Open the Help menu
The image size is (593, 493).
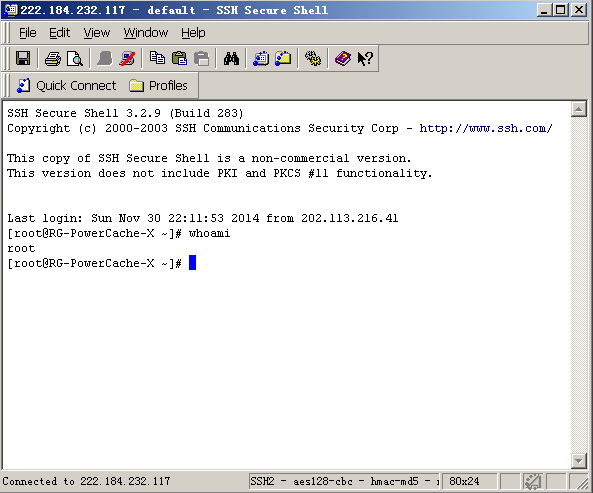click(x=193, y=33)
